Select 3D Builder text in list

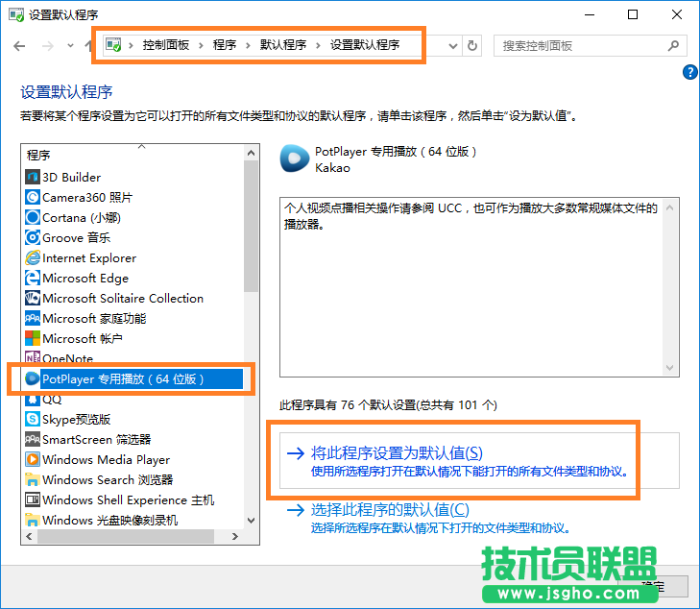71,178
